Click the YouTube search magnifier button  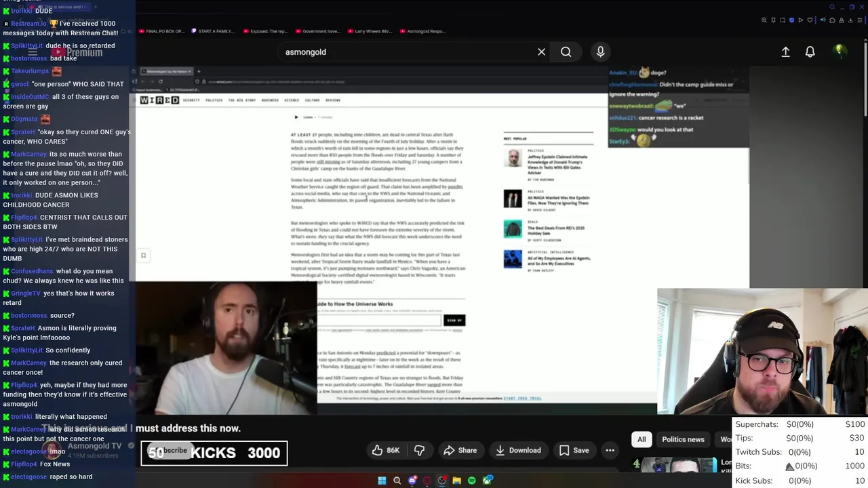coord(566,52)
